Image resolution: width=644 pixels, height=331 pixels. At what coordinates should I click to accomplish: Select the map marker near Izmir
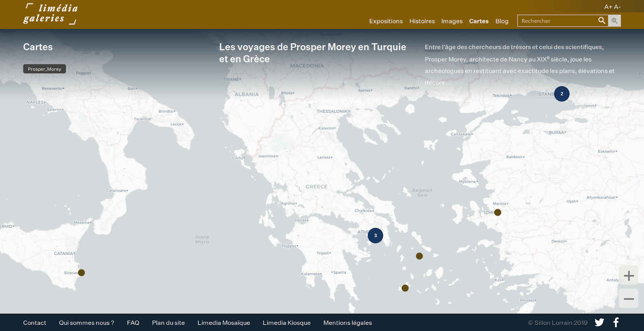497,212
